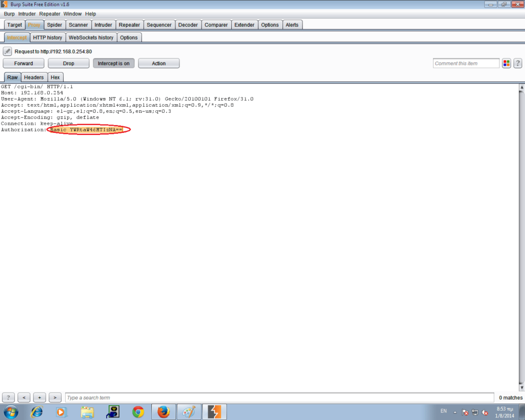Click the help question mark near comment field
This screenshot has width=525, height=420.
point(518,63)
